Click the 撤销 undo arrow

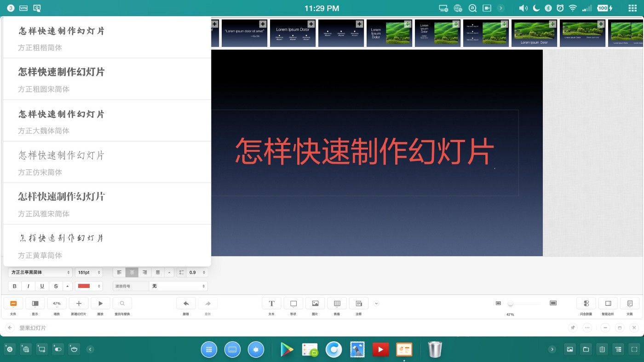pyautogui.click(x=186, y=304)
